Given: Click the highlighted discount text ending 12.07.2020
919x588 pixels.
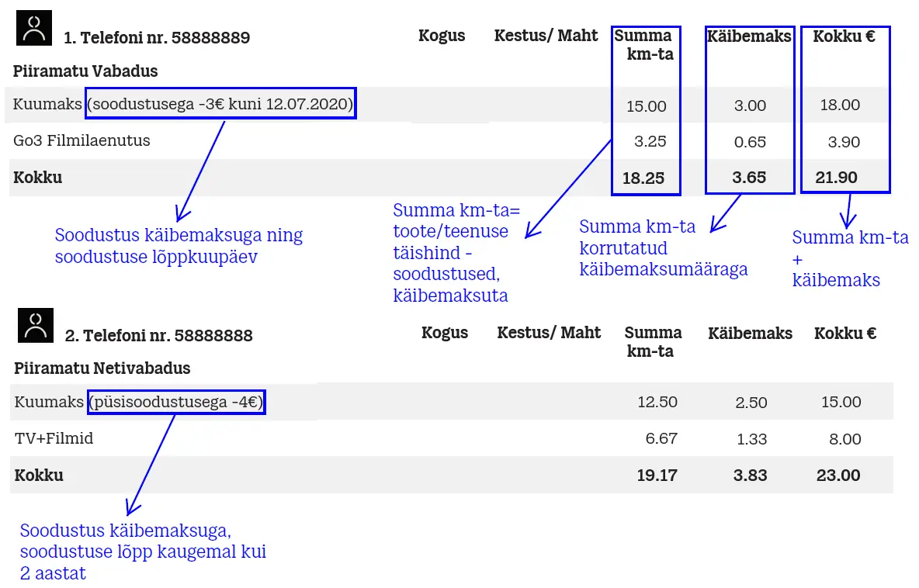Looking at the screenshot, I should coord(220,103).
